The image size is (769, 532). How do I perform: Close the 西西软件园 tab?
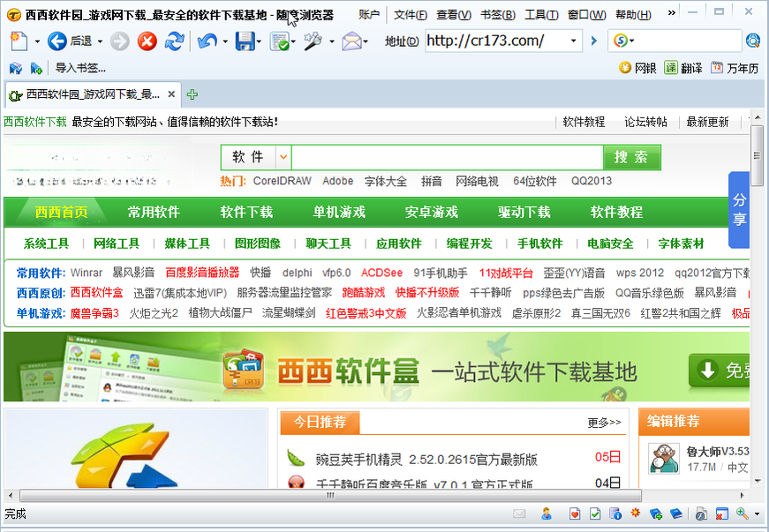tap(171, 94)
